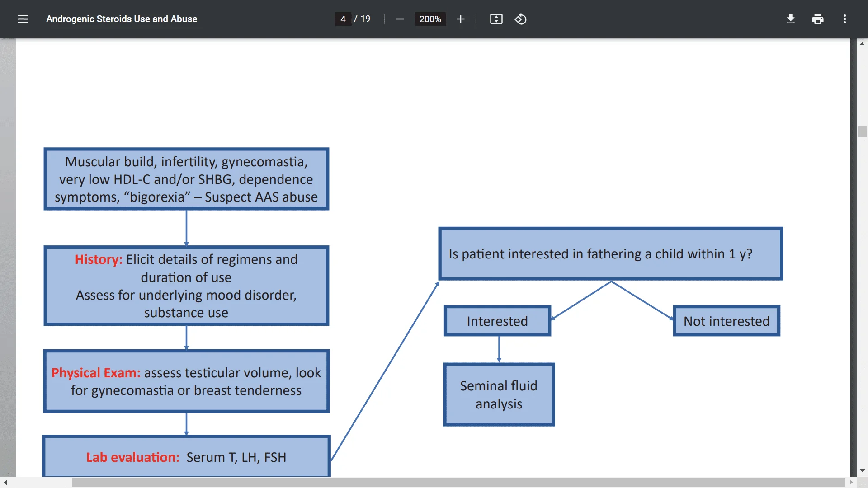Click the Not interested box
The image size is (868, 488).
click(x=726, y=321)
